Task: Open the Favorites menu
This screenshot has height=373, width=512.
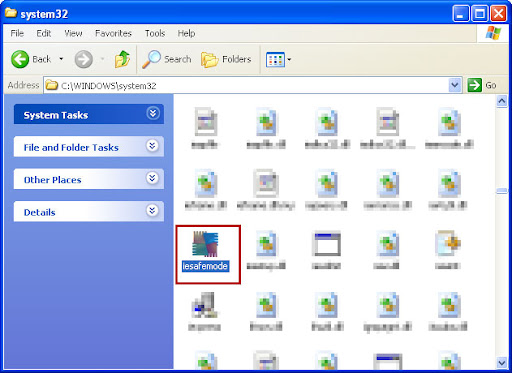Action: pos(113,33)
